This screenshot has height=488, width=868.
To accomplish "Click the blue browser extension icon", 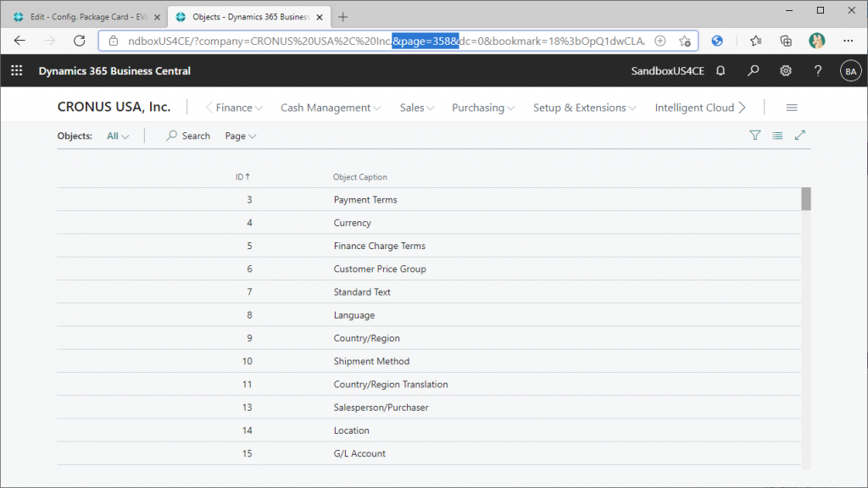I will (x=717, y=41).
